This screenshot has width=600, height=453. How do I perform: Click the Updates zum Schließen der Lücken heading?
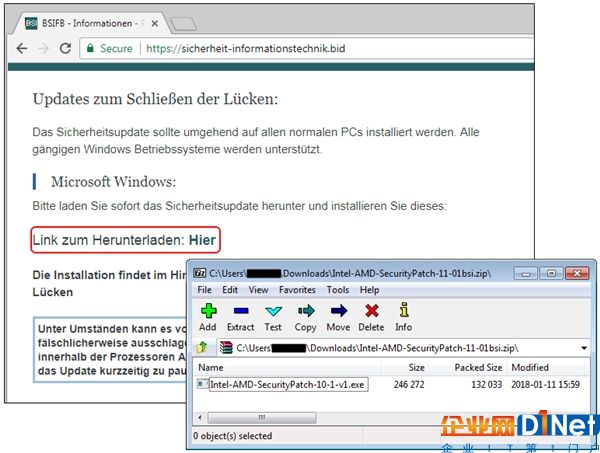(x=155, y=99)
